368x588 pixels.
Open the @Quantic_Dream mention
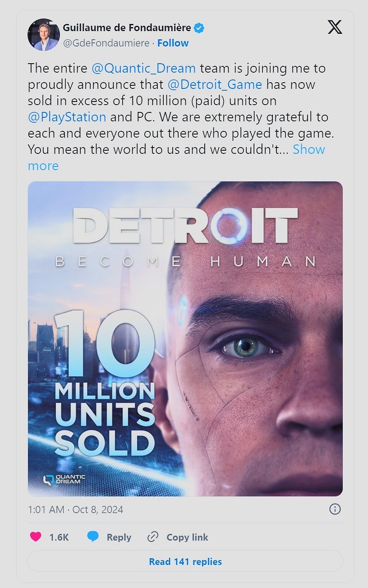click(143, 69)
